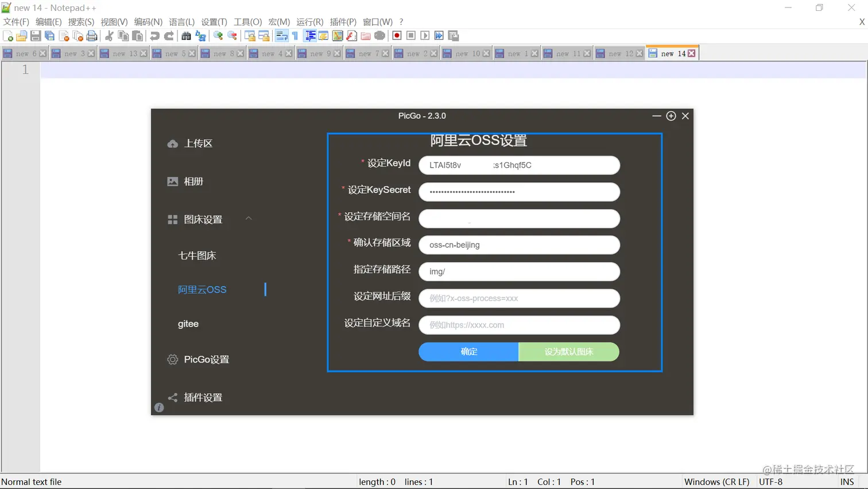This screenshot has width=868, height=489.
Task: Click the 设定网址后缀 input field
Action: [519, 298]
